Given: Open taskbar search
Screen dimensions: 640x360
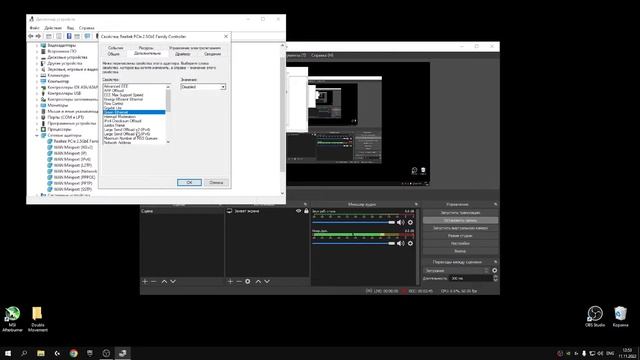Looking at the screenshot, I should pos(24,353).
